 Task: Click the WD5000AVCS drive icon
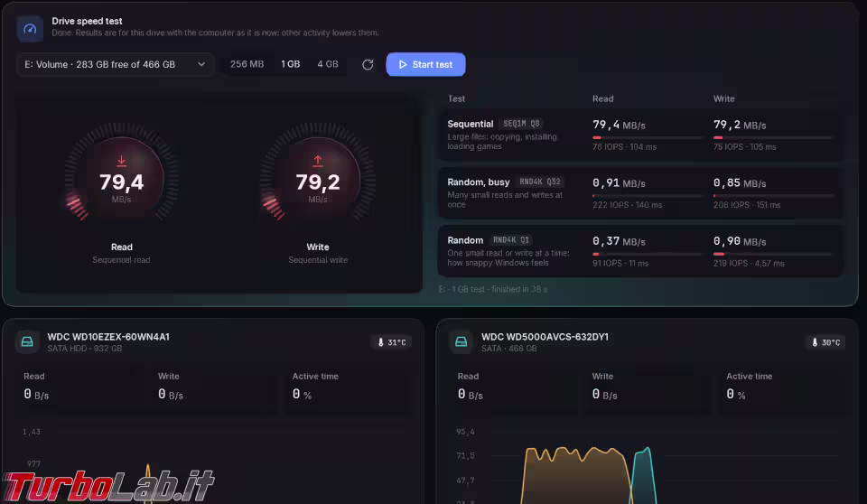pyautogui.click(x=461, y=342)
